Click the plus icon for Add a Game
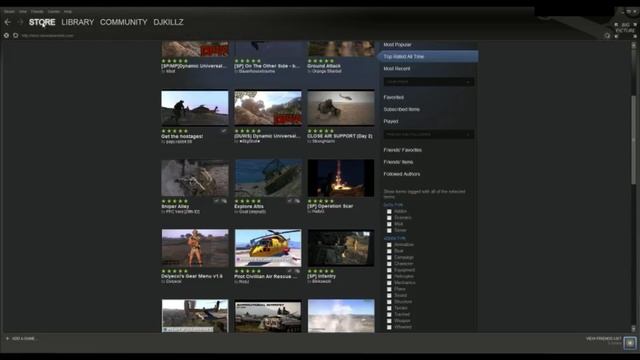This screenshot has height=360, width=640. click(x=7, y=338)
